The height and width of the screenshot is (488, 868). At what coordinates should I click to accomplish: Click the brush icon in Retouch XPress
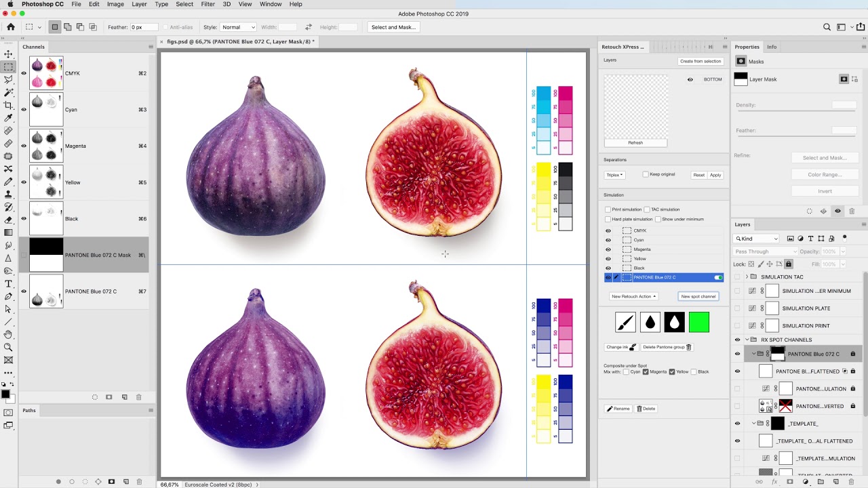click(625, 322)
